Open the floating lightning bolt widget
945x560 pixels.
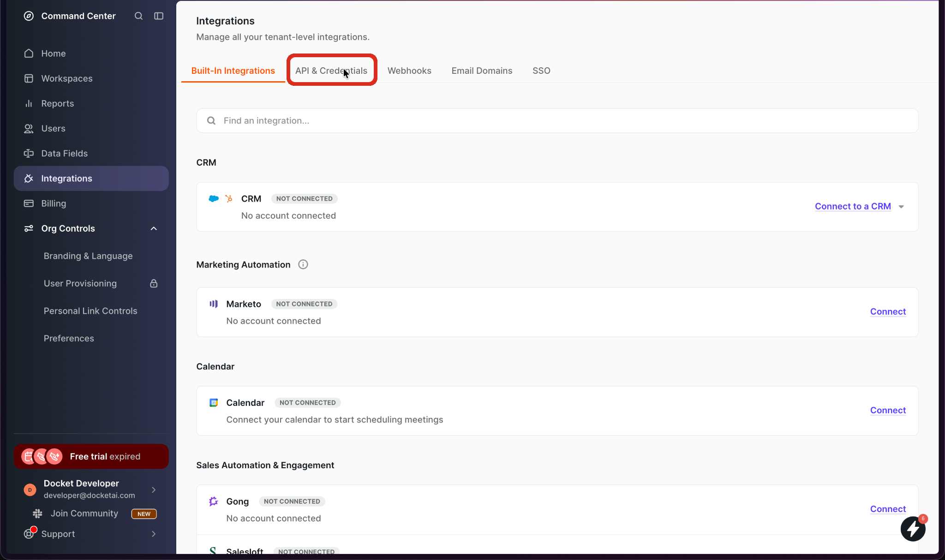(x=913, y=529)
